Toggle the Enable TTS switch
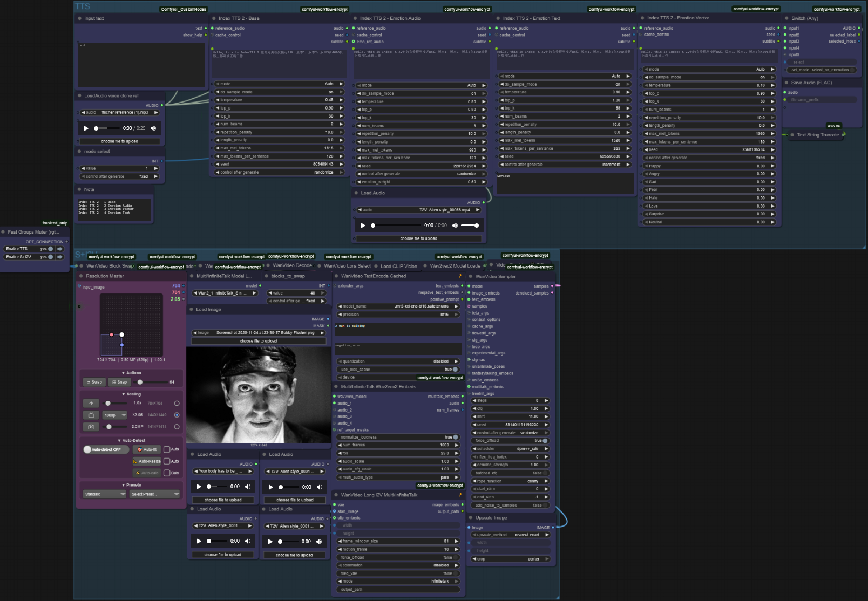868x601 pixels. pyautogui.click(x=50, y=249)
